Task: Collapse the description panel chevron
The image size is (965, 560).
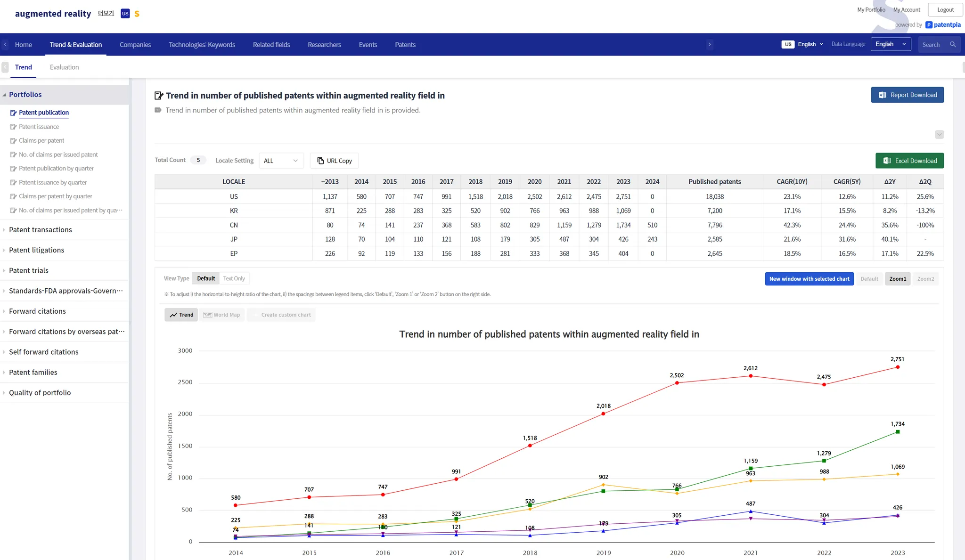Action: click(939, 135)
